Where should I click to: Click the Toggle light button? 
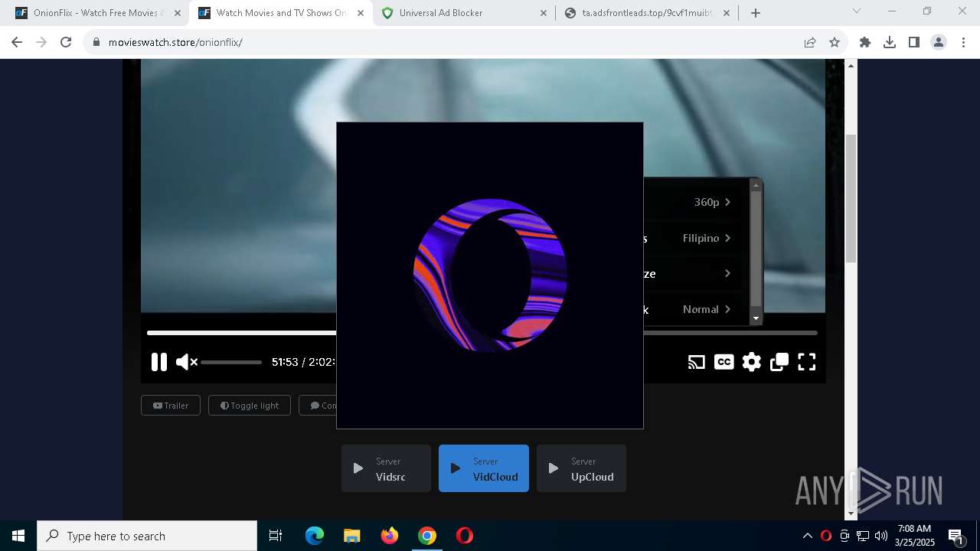coord(250,406)
